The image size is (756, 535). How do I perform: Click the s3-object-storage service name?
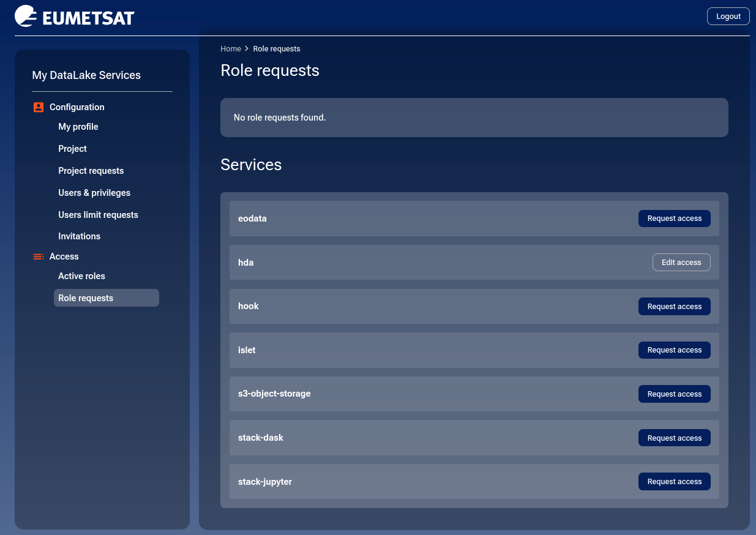click(x=274, y=394)
